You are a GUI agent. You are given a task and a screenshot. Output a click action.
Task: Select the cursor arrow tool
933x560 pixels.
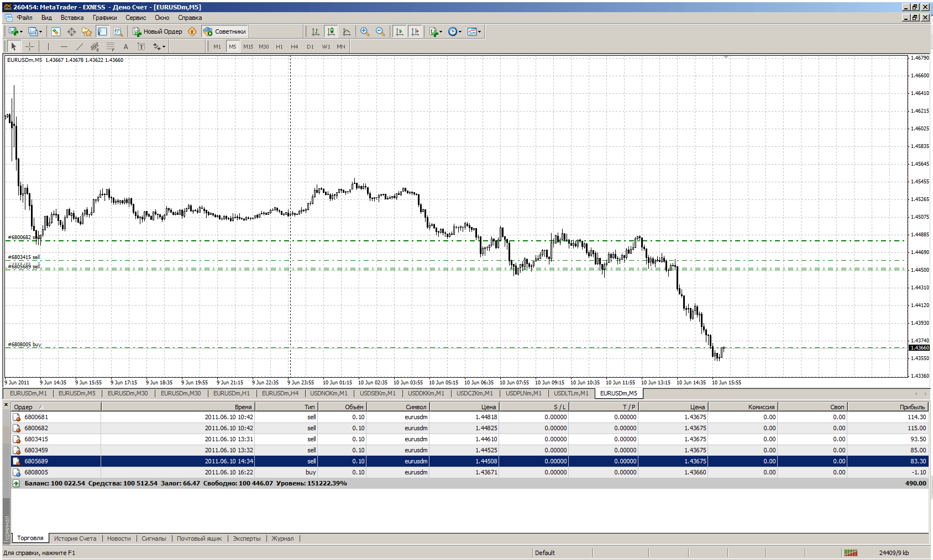[14, 46]
